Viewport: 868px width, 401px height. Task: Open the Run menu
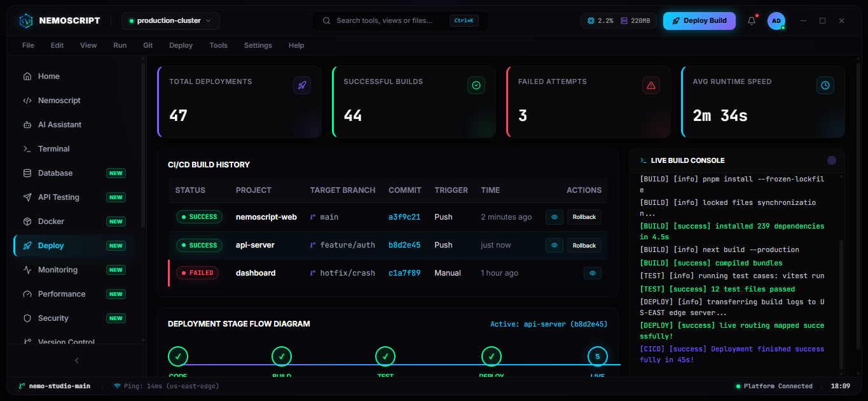pos(120,46)
